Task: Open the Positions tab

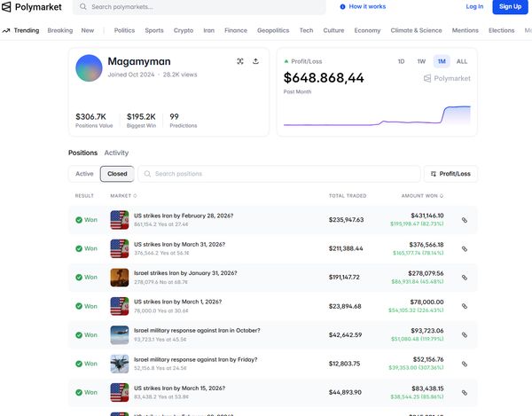Action: 82,153
